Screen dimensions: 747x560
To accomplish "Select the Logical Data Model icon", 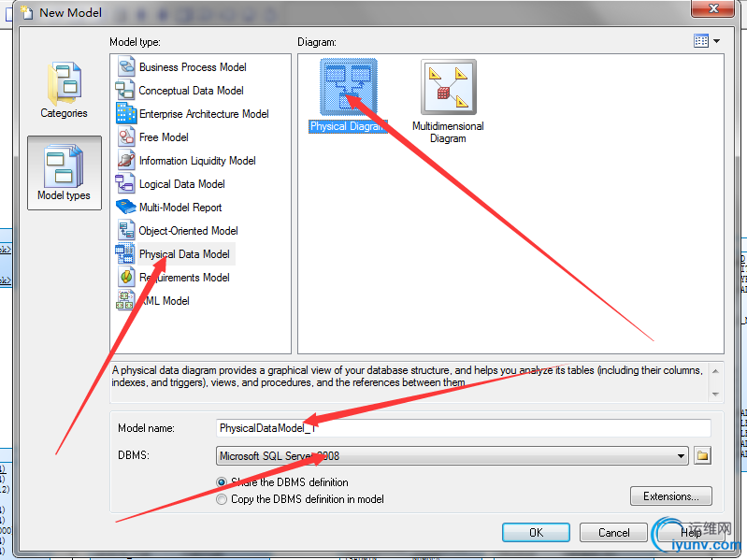I will coord(125,183).
